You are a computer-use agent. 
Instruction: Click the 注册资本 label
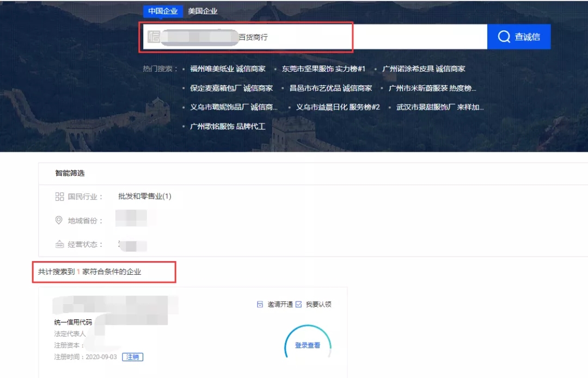pyautogui.click(x=69, y=345)
